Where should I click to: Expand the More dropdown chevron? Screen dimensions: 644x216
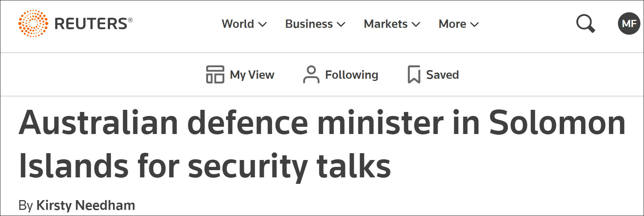474,24
